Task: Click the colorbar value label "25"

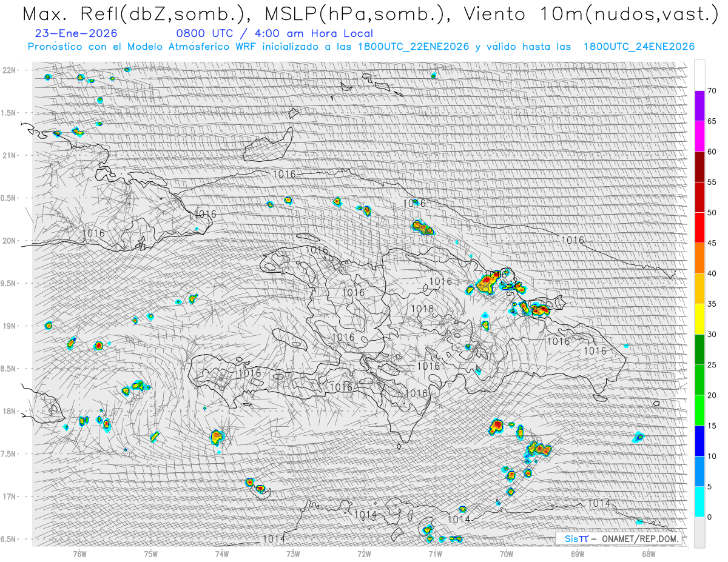Action: pos(712,365)
